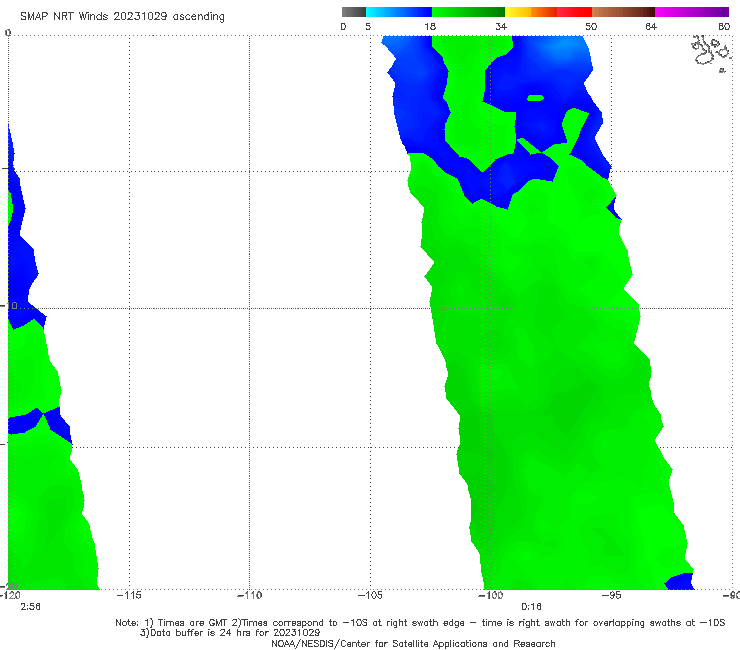Click the longitude label '-105'

click(x=370, y=595)
